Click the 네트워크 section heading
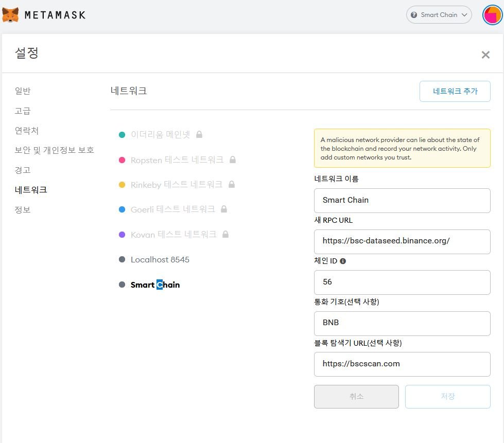Viewport: 504px width, 443px height. point(129,91)
